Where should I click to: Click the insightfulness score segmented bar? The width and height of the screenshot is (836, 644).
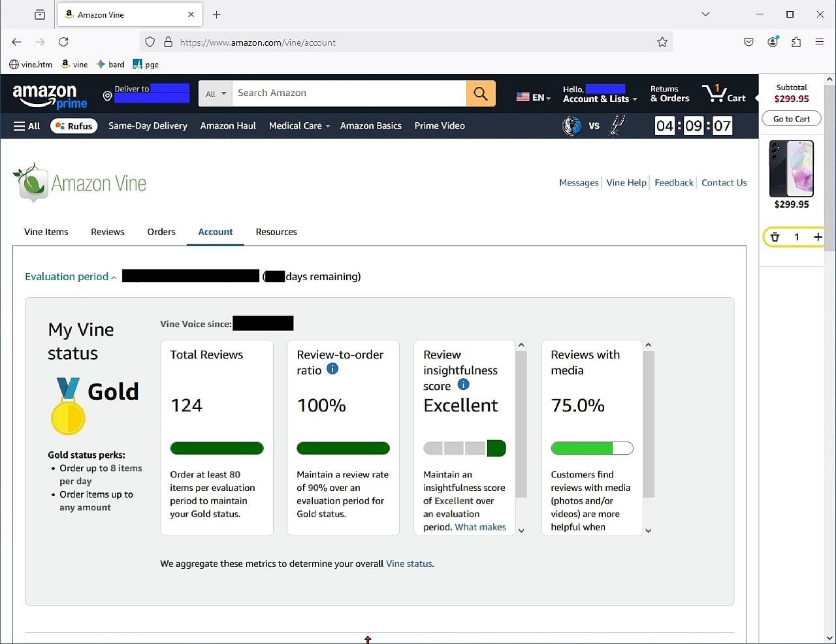pos(464,448)
